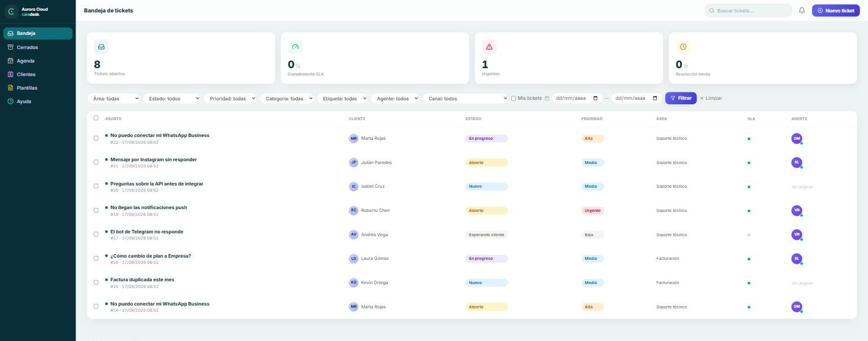
Task: Open Agenda from the sidebar
Action: coord(38,61)
